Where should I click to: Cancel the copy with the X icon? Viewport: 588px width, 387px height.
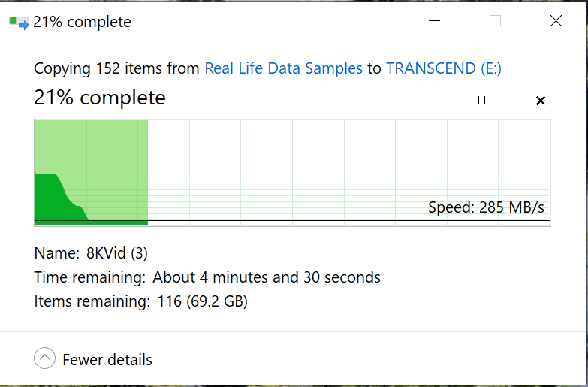540,101
